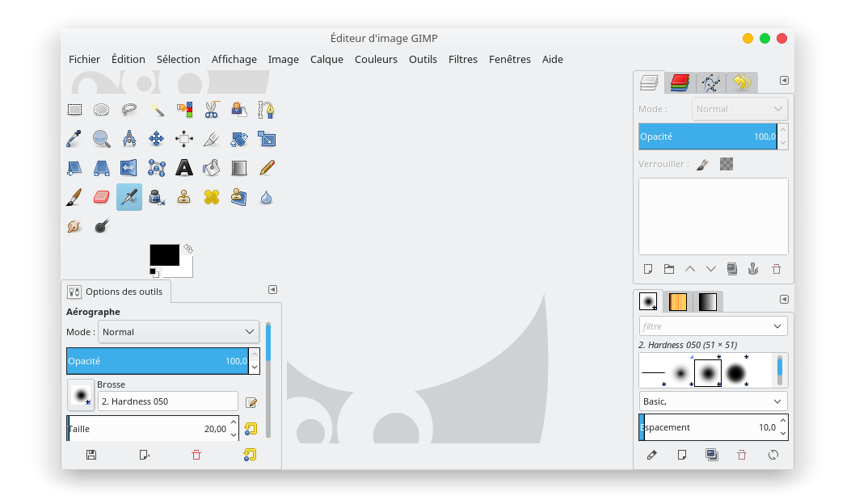Pick the Zoom magnifier tool
This screenshot has height=504, width=855.
coord(101,139)
